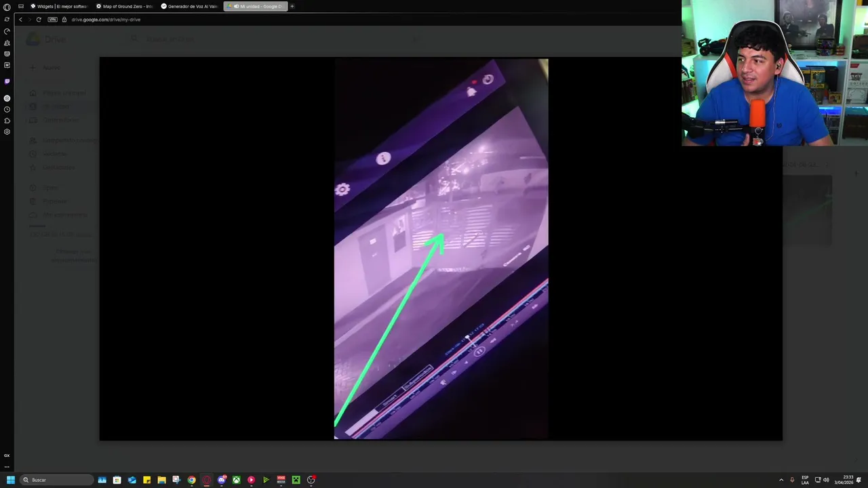Image resolution: width=868 pixels, height=488 pixels.
Task: Switch to the Widgets tab
Action: [59, 6]
